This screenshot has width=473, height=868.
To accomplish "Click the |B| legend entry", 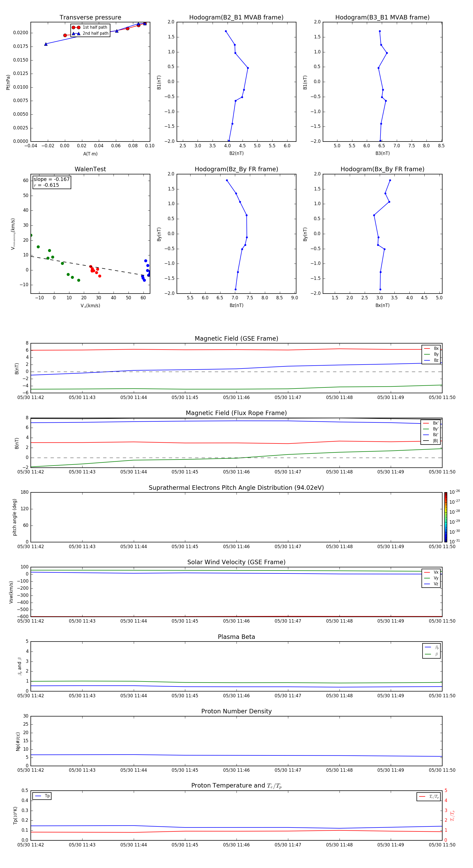I will click(x=431, y=441).
